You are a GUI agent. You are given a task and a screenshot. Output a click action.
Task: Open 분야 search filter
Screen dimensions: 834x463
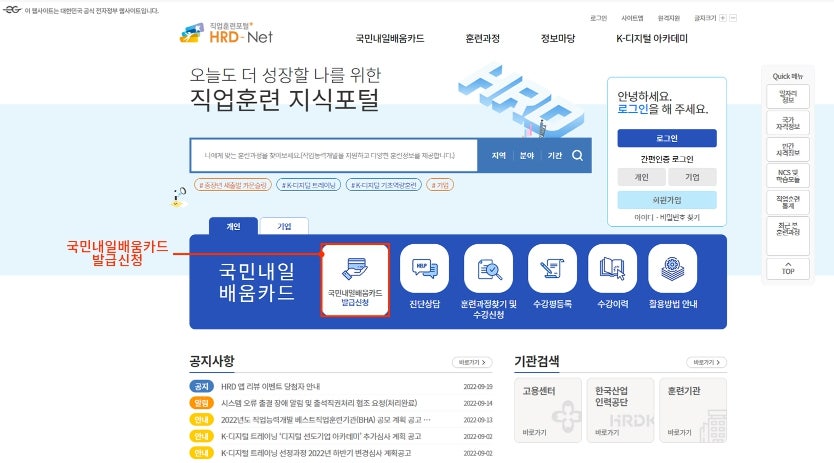[x=527, y=155]
